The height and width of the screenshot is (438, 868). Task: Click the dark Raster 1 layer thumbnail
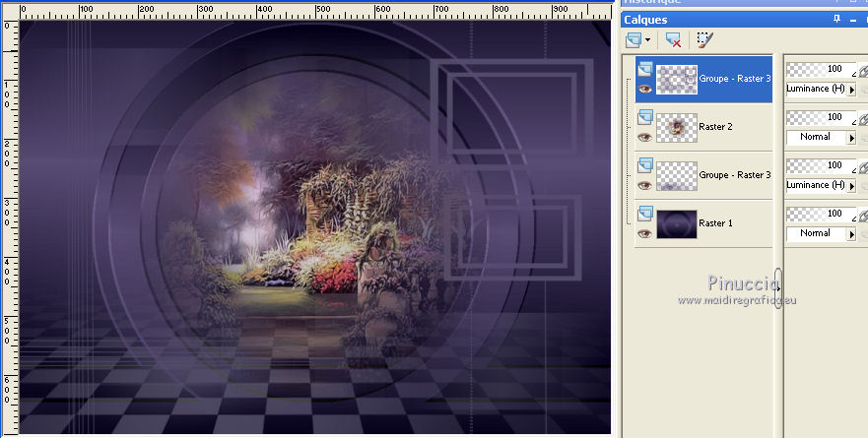[x=677, y=224]
